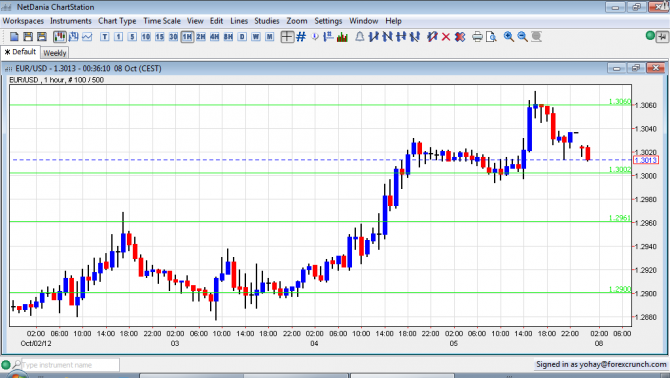
Task: Click the bold red-blue delete all icon
Action: coord(460,37)
